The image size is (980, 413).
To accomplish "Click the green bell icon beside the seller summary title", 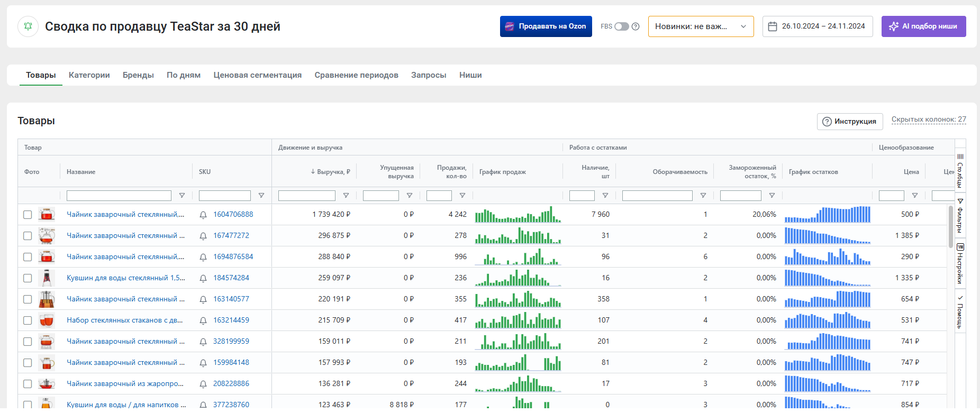I will (28, 26).
